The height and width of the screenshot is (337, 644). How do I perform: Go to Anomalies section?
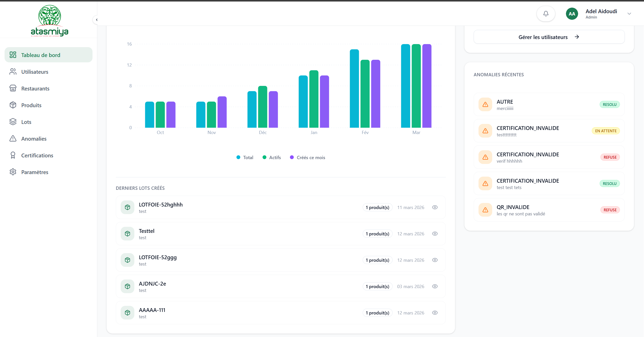[x=34, y=139]
